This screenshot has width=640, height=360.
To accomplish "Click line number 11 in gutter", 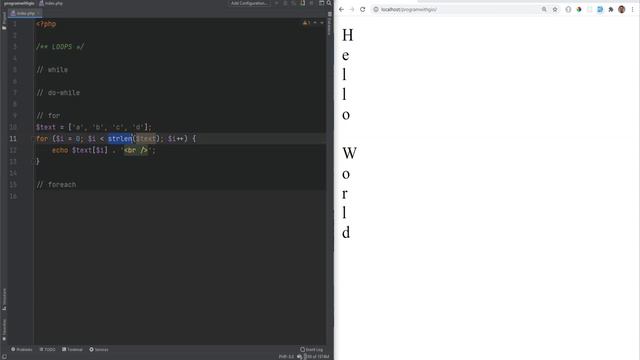I will coord(13,139).
